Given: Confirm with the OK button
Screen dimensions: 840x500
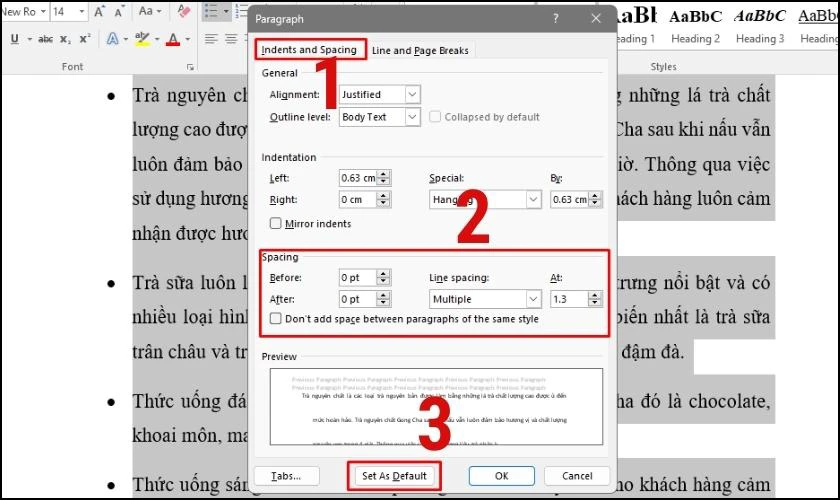Looking at the screenshot, I should tap(501, 476).
